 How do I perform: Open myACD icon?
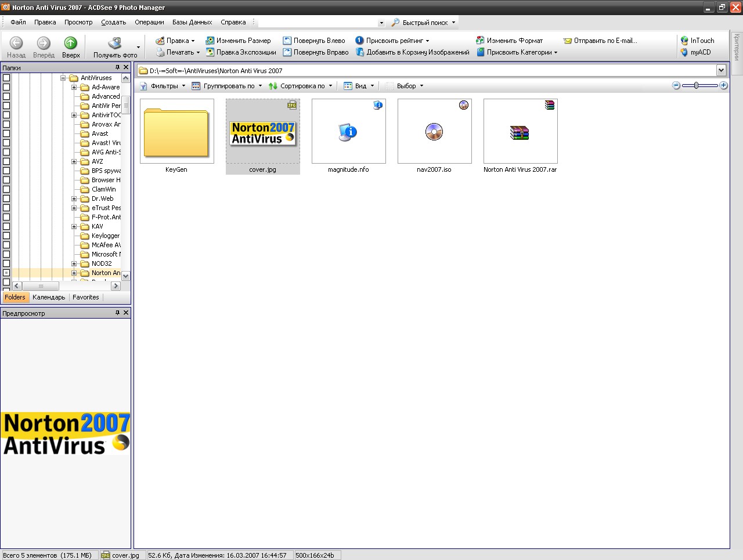click(684, 52)
